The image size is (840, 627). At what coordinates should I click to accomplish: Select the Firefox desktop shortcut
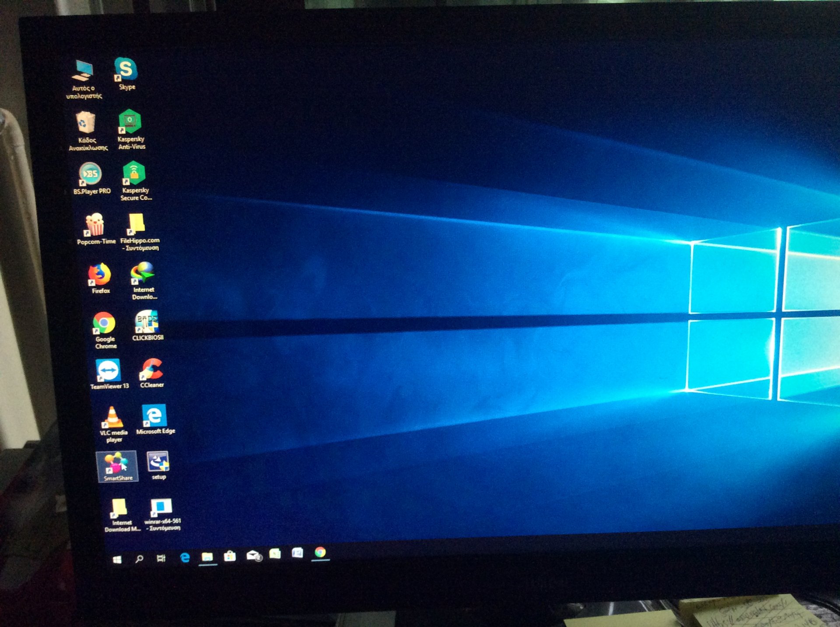pos(100,278)
